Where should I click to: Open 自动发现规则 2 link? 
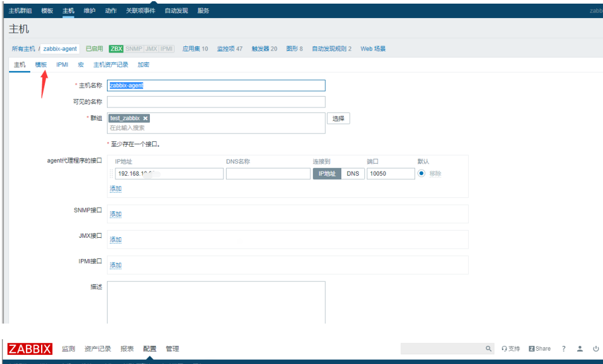pos(332,49)
